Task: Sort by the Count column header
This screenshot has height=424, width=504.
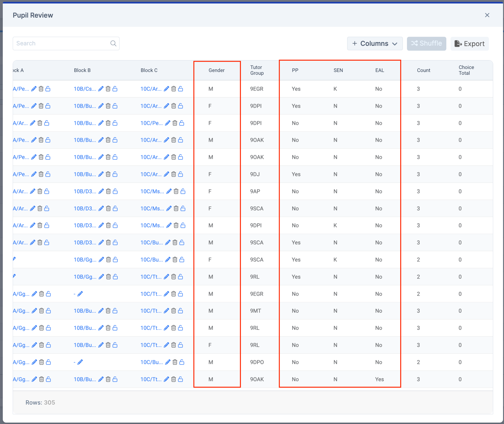Action: tap(423, 70)
